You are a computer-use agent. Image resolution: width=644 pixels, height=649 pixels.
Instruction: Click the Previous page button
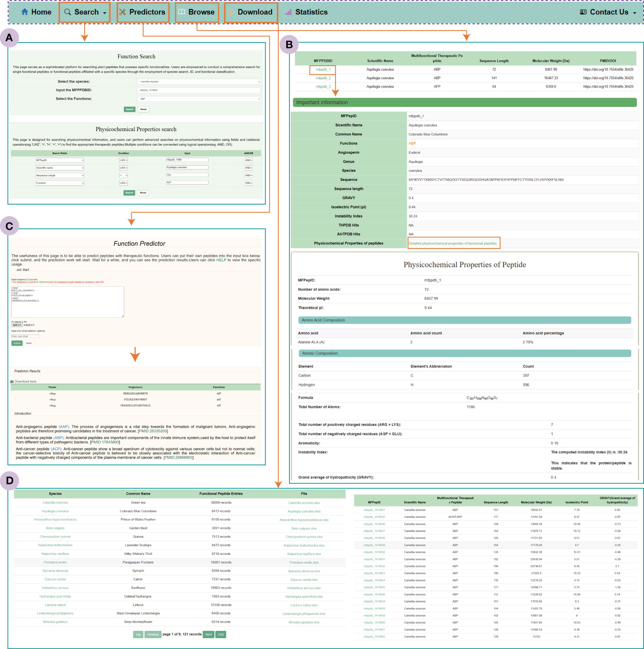(x=153, y=634)
